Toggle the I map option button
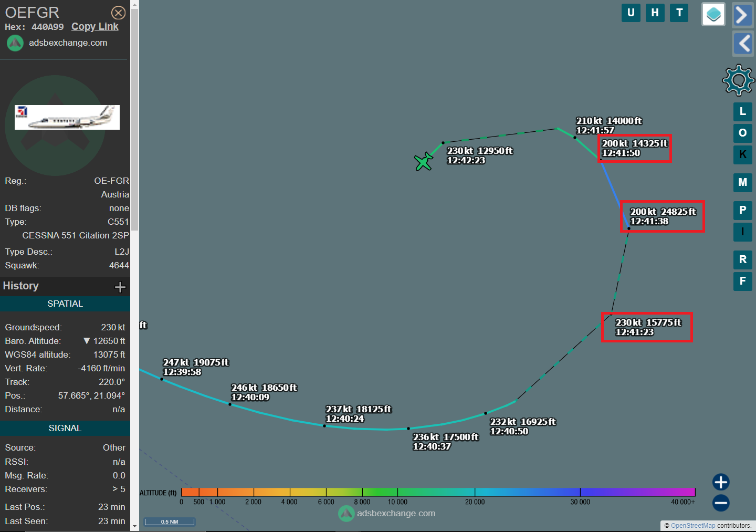The height and width of the screenshot is (532, 756). pyautogui.click(x=743, y=232)
